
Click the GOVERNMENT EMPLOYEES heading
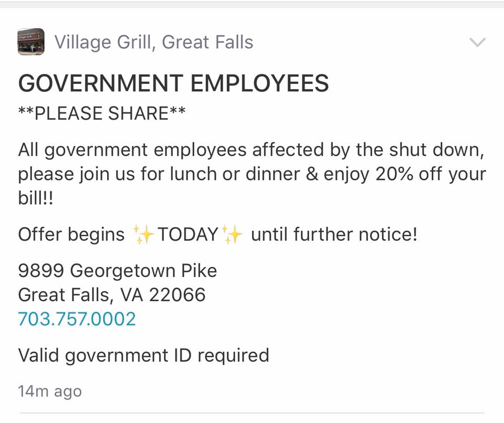(173, 83)
